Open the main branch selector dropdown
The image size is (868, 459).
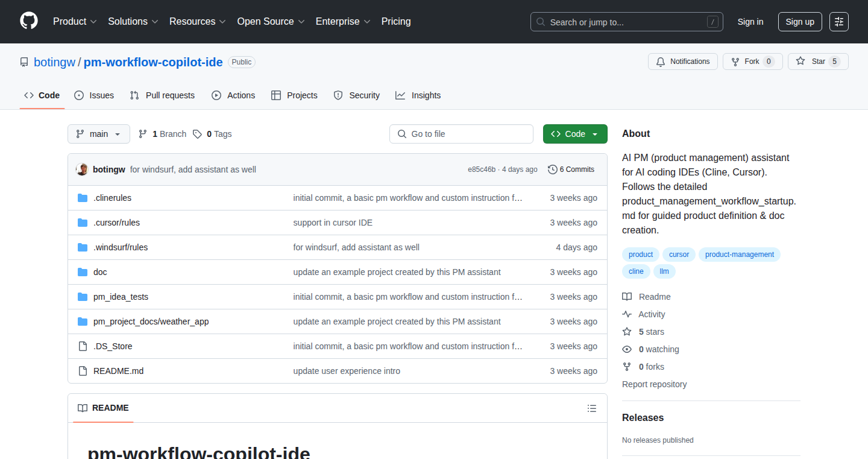click(99, 134)
